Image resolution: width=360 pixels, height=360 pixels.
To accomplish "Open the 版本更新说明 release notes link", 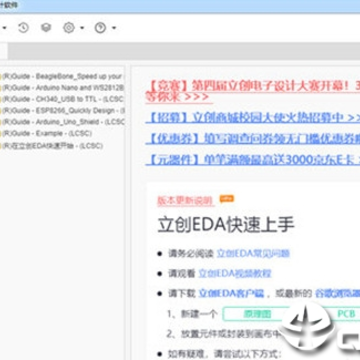I will coord(185,200).
